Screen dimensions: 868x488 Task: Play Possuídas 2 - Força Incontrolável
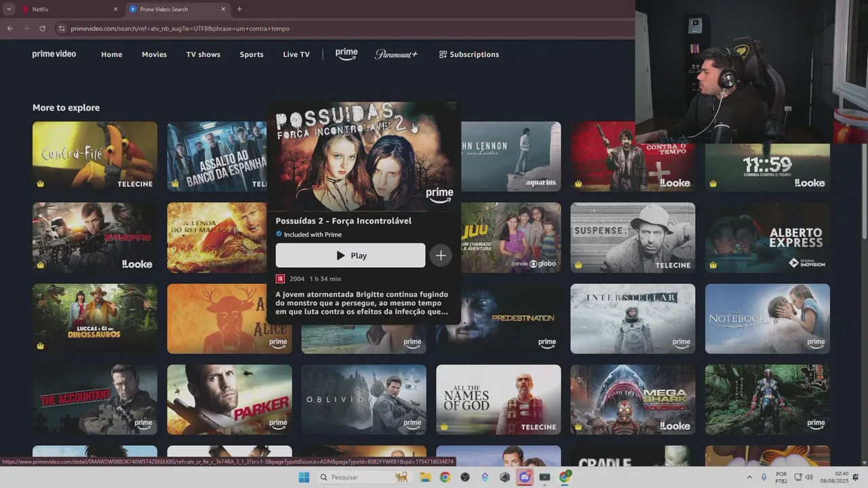pos(351,256)
